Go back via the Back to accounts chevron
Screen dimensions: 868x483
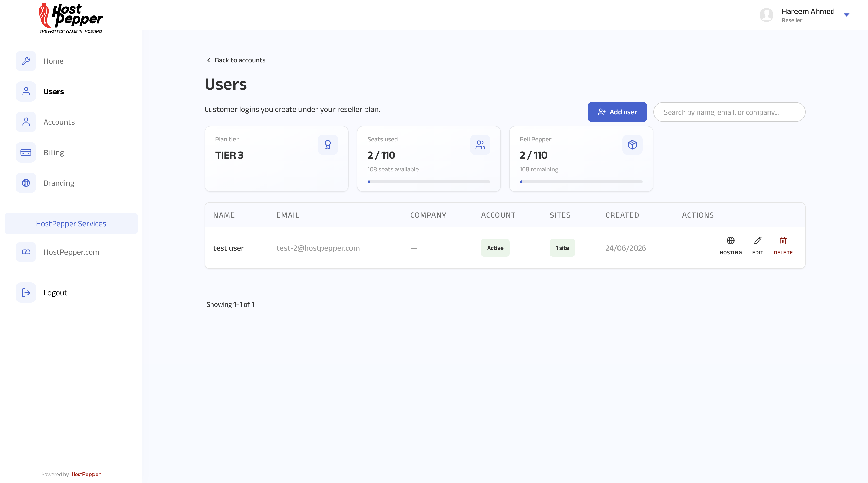tap(209, 60)
